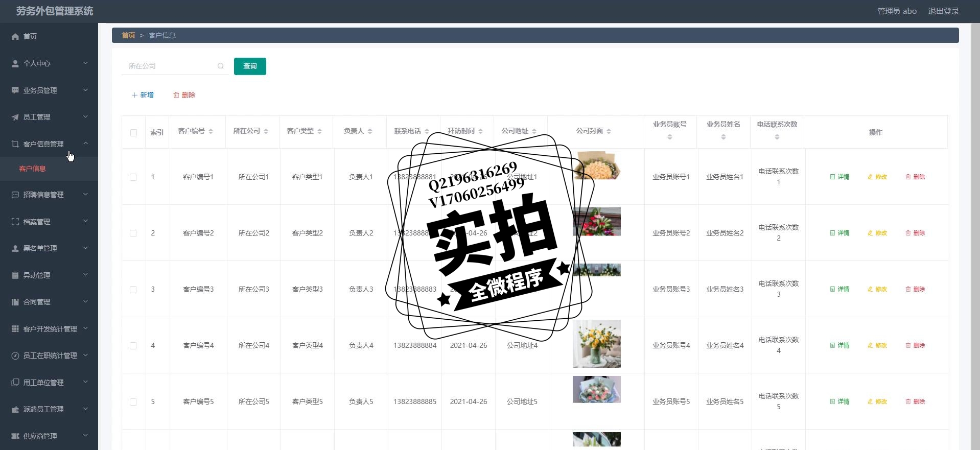980x450 pixels.
Task: Open 派遣员工管理 menu label
Action: point(43,409)
